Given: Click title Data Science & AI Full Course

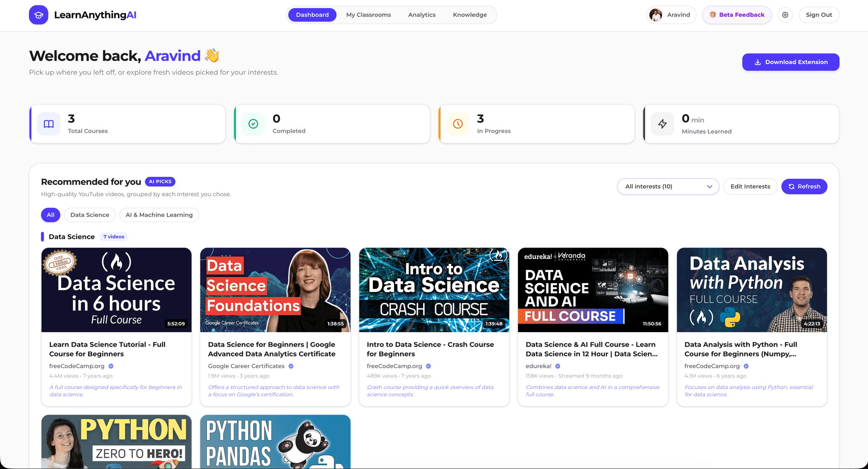Looking at the screenshot, I should coord(592,349).
